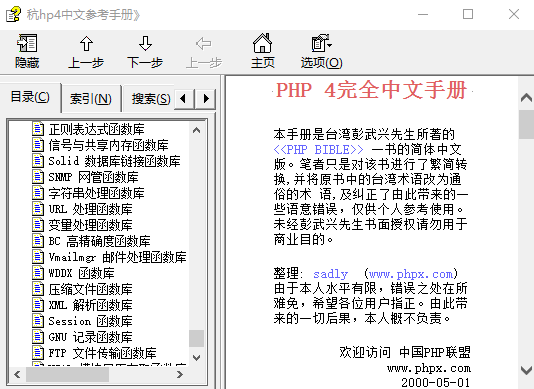534x389 pixels.
Task: Select XML 解析函数库 topic
Action: [90, 306]
